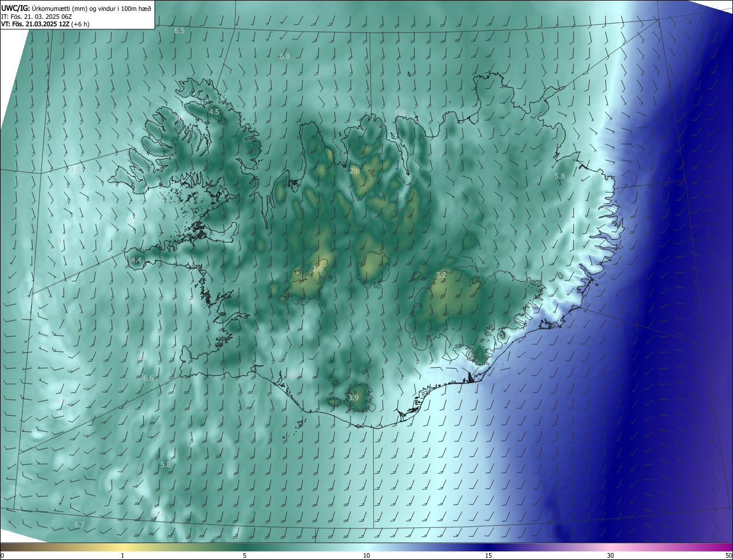Screen dimensions: 733x560
Task: Click the 3.9 value in south Iceland
Action: coord(353,397)
